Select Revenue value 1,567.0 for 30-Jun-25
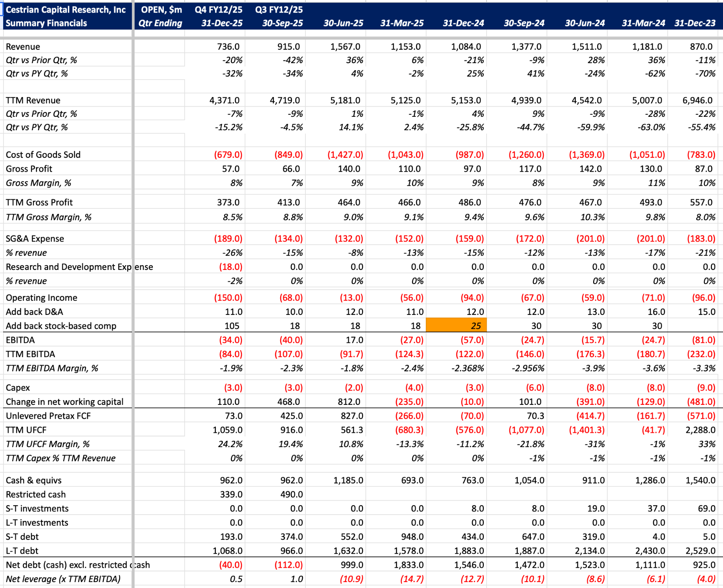The width and height of the screenshot is (723, 588). coord(345,47)
